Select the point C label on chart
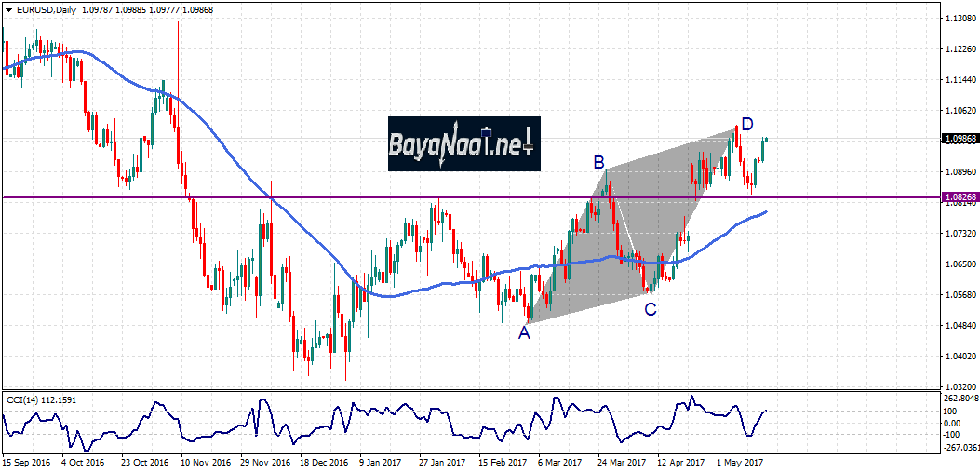The image size is (980, 473). [x=651, y=310]
